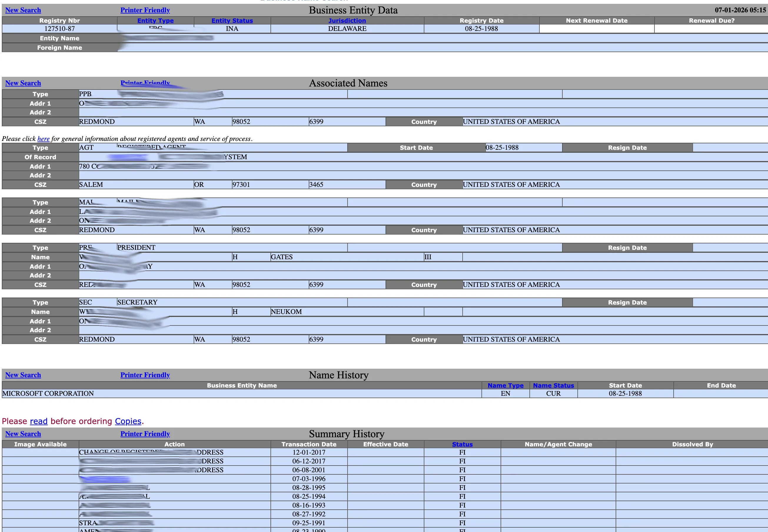Open the Jurisdiction column link
The image size is (768, 532).
point(347,20)
